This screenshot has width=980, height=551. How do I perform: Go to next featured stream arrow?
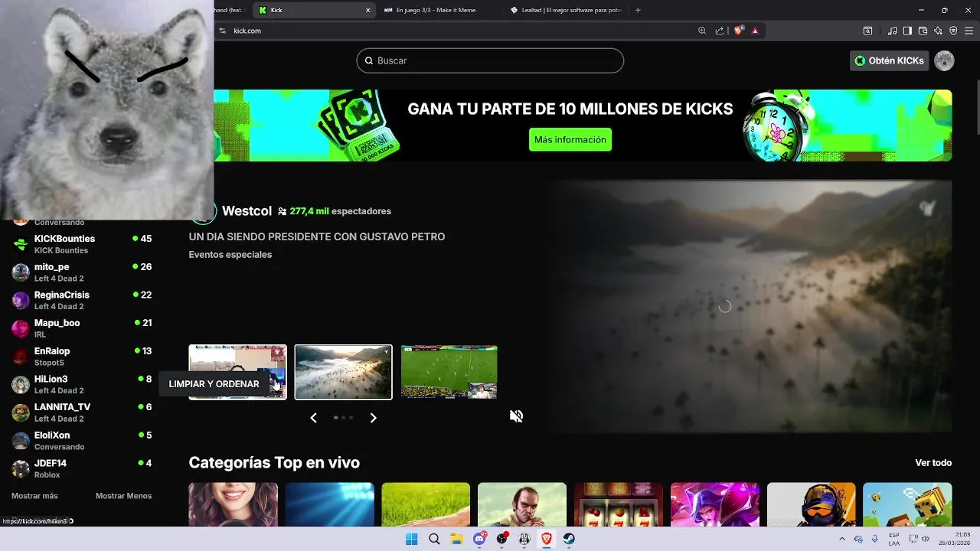tap(373, 418)
